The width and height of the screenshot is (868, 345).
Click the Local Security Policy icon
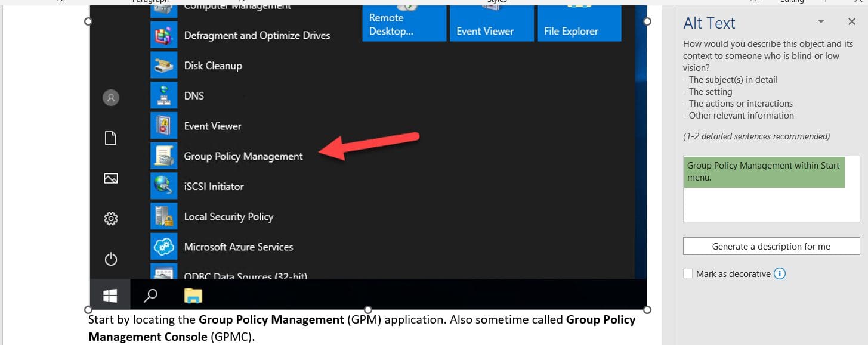point(163,216)
